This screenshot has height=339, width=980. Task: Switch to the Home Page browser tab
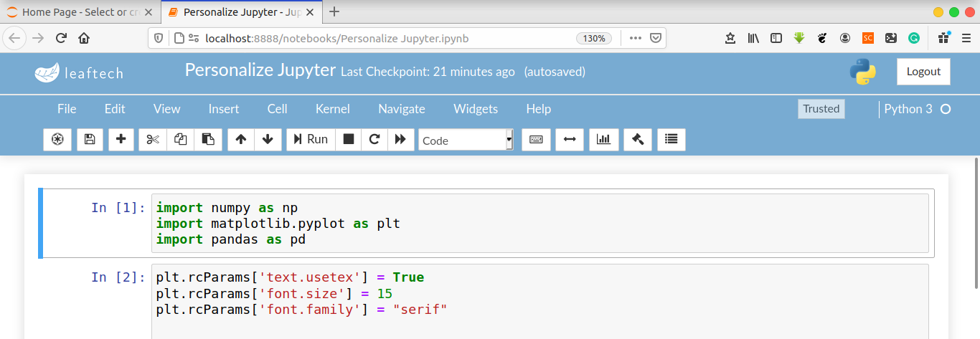(x=80, y=12)
